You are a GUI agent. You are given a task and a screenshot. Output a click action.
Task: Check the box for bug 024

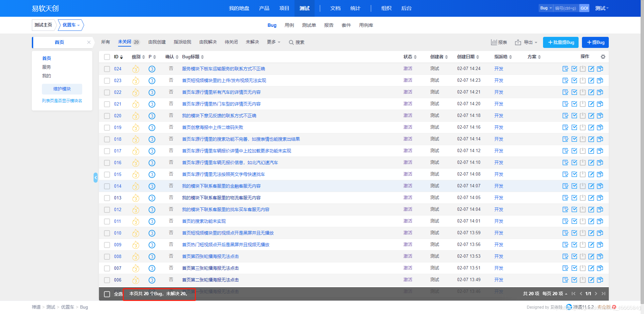coord(107,69)
